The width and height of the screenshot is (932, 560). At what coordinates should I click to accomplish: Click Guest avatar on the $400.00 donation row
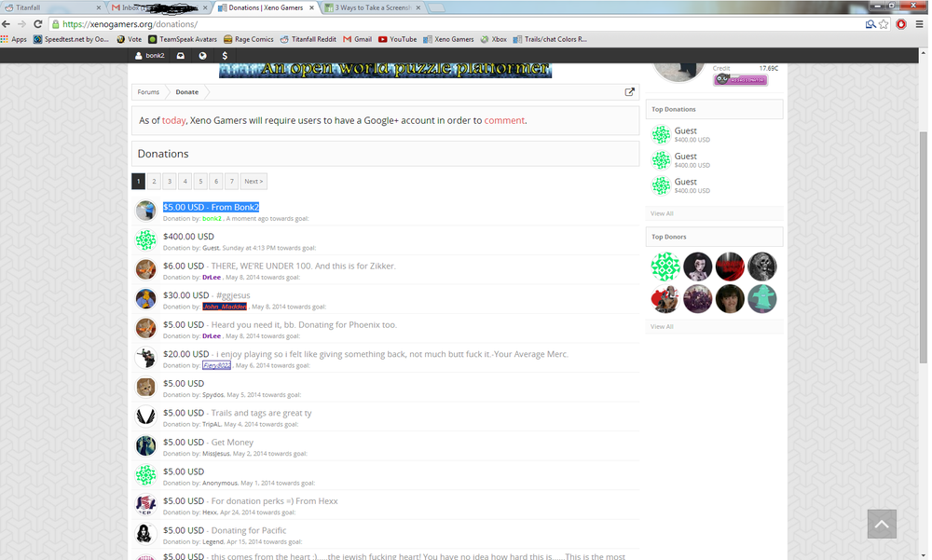click(145, 240)
